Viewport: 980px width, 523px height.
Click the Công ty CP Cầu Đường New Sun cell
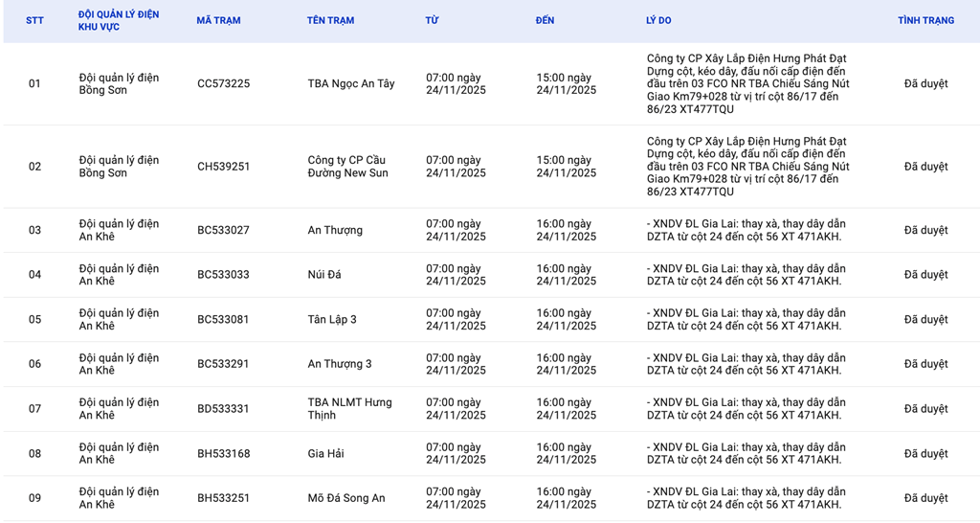pos(348,167)
